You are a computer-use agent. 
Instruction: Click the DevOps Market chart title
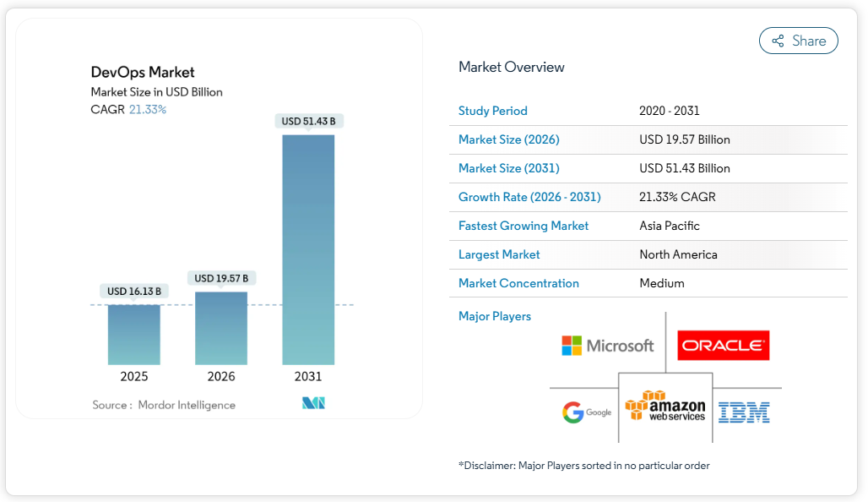pos(143,72)
